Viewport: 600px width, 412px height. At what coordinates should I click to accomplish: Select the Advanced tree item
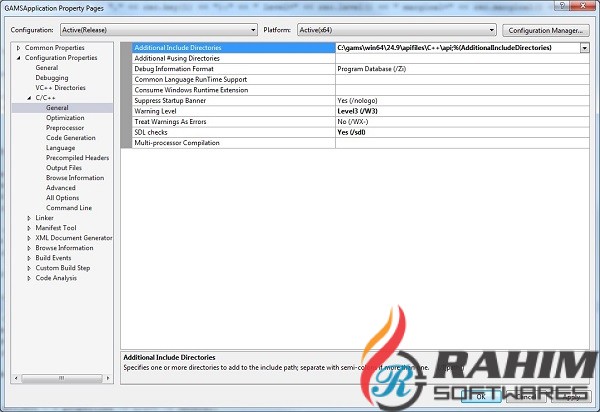pos(60,188)
